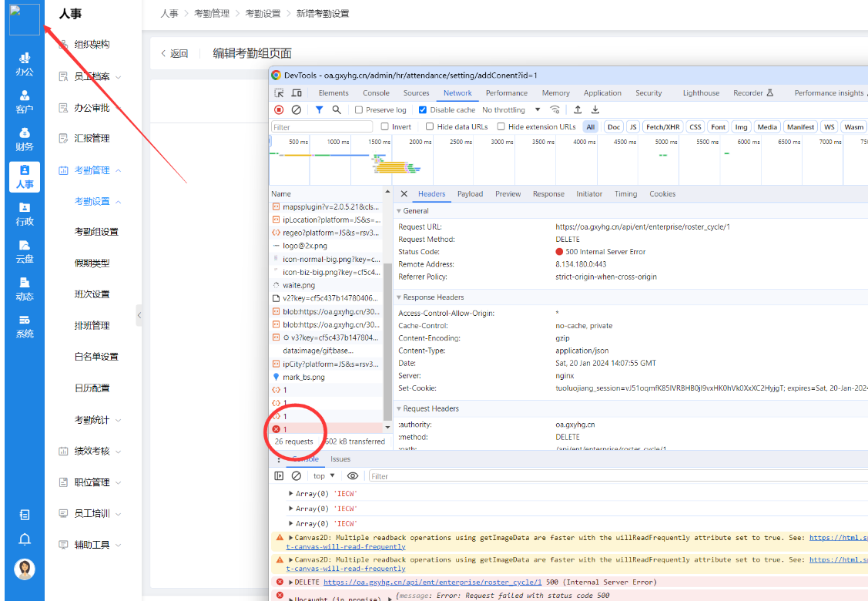Open the 客户 module in blue sidebar
The height and width of the screenshot is (601, 868).
[x=25, y=102]
